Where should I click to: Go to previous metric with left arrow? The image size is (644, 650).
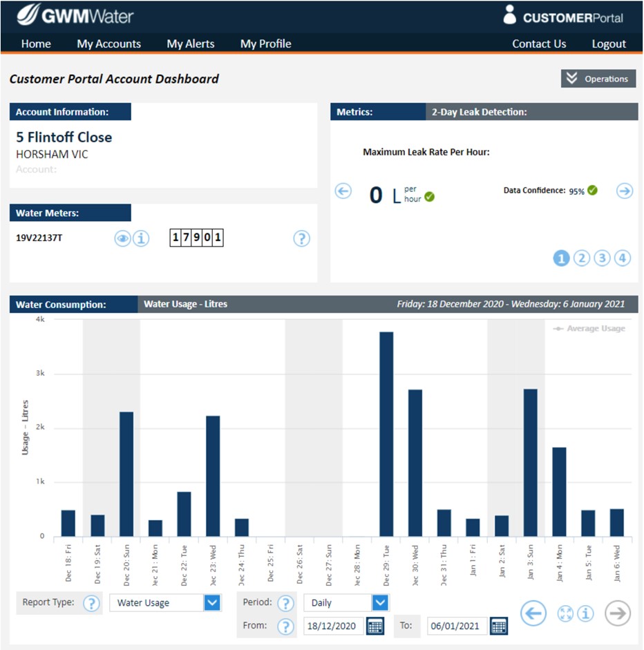pos(343,191)
